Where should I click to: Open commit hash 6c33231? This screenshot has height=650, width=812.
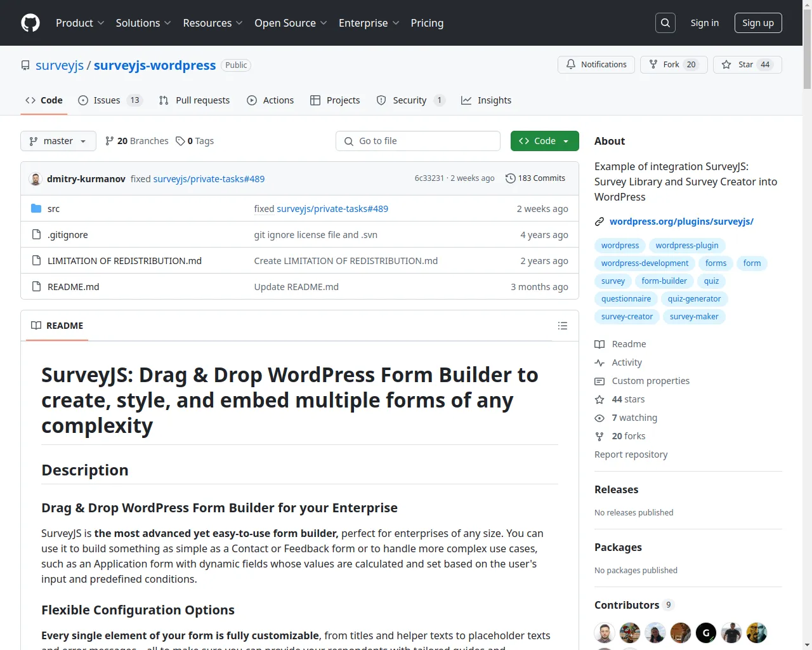point(429,178)
